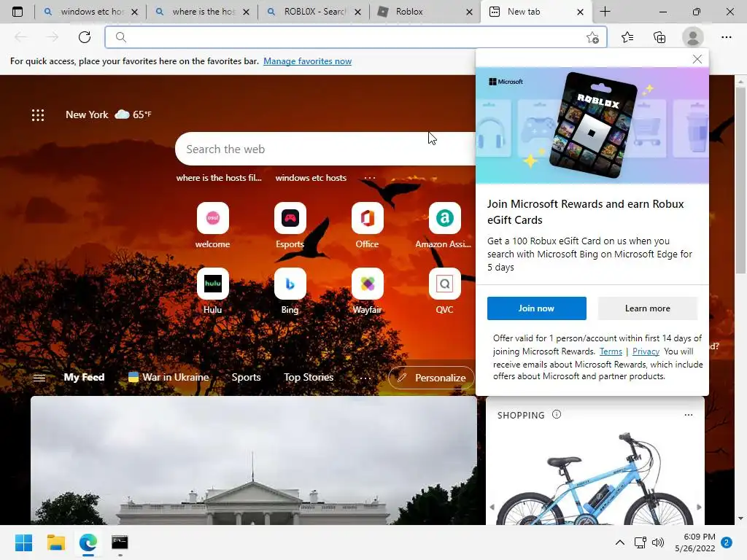Expand more feed categories ellipsis
Screen dimensions: 747x560
click(365, 378)
